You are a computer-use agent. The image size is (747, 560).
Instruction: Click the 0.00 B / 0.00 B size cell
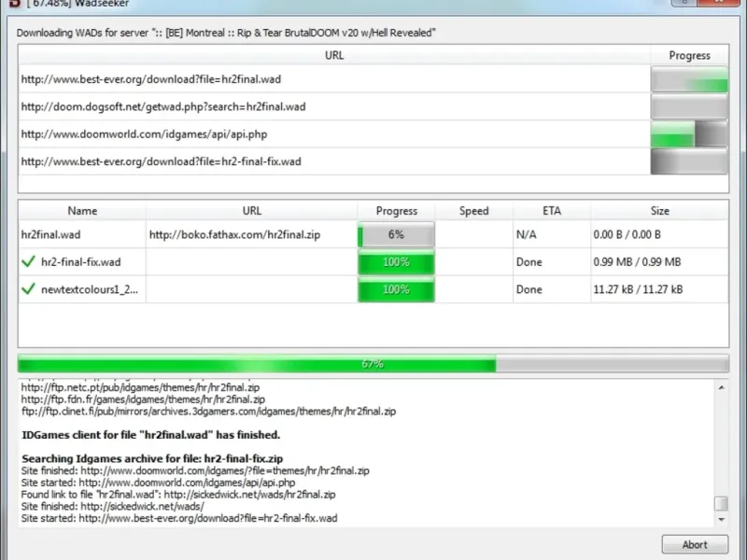pyautogui.click(x=660, y=234)
